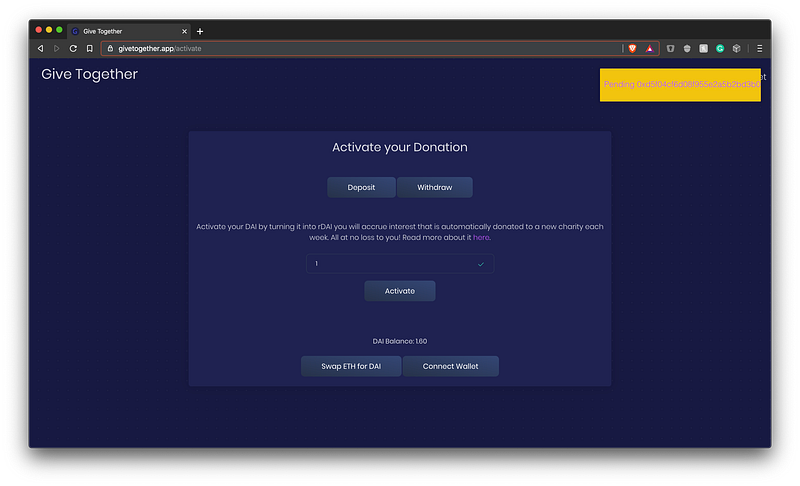Click the Activate button
The width and height of the screenshot is (800, 486).
pyautogui.click(x=400, y=291)
